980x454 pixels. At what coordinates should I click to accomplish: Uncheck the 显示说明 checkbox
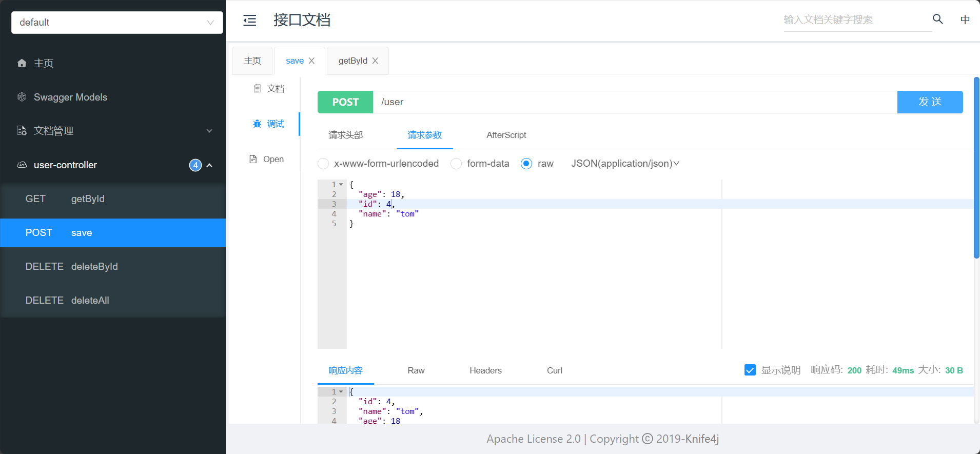[x=750, y=370]
